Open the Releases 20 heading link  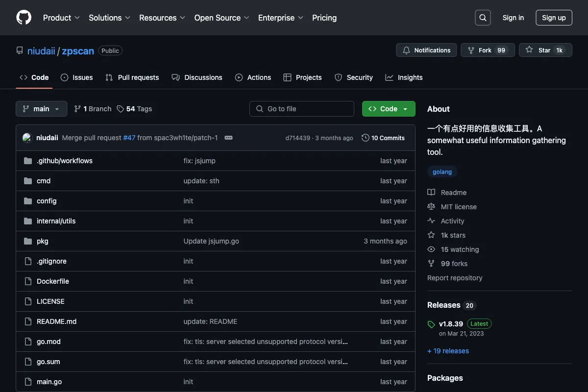(451, 305)
